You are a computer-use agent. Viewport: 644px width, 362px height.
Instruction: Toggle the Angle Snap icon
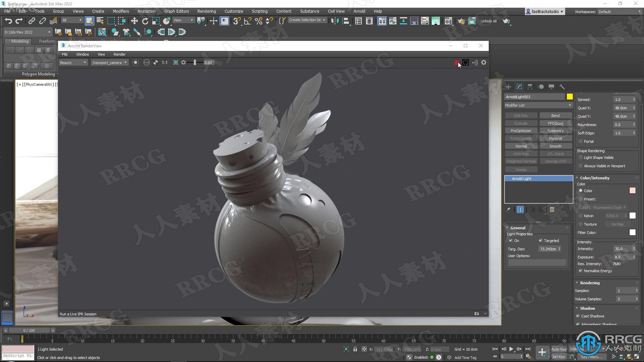(x=248, y=21)
